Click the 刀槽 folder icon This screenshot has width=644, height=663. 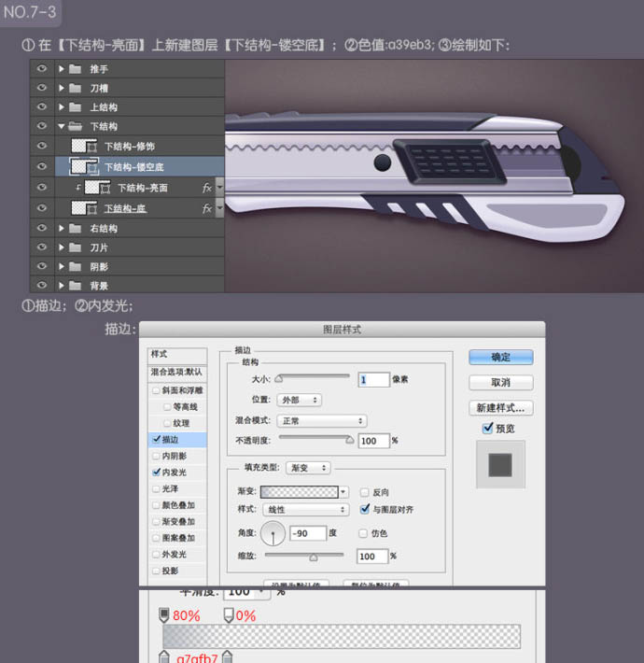[76, 88]
